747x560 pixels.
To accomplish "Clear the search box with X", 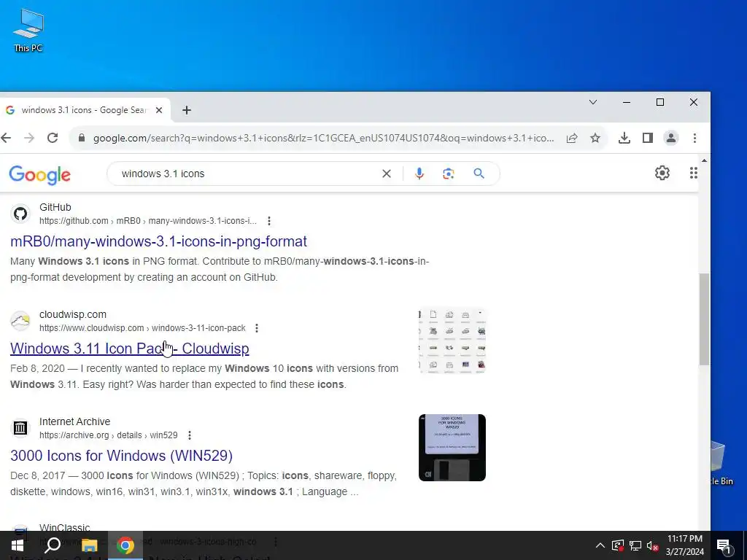I will 387,174.
